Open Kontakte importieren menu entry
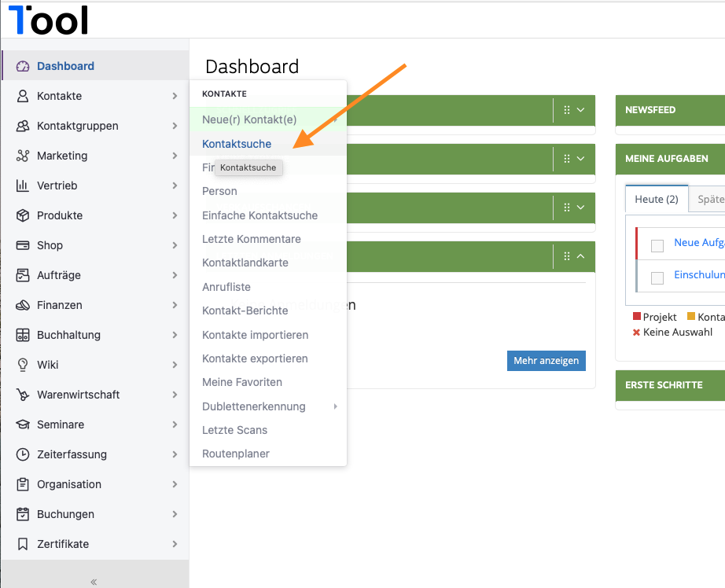 256,335
